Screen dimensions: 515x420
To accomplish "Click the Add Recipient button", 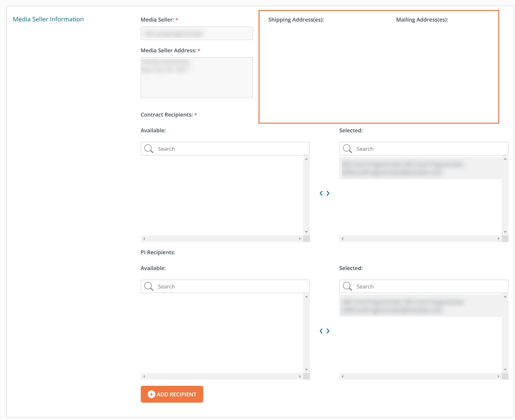I will coord(172,394).
